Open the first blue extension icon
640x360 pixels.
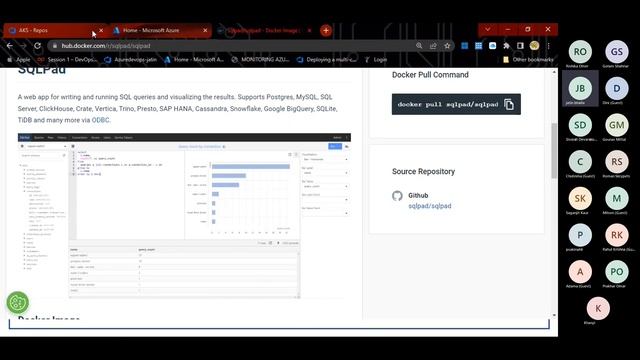point(464,46)
